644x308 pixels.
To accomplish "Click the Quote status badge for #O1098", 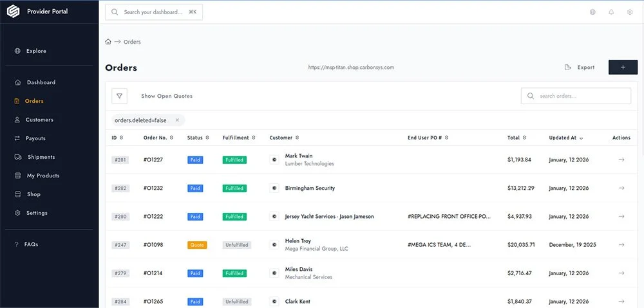I will click(x=197, y=245).
